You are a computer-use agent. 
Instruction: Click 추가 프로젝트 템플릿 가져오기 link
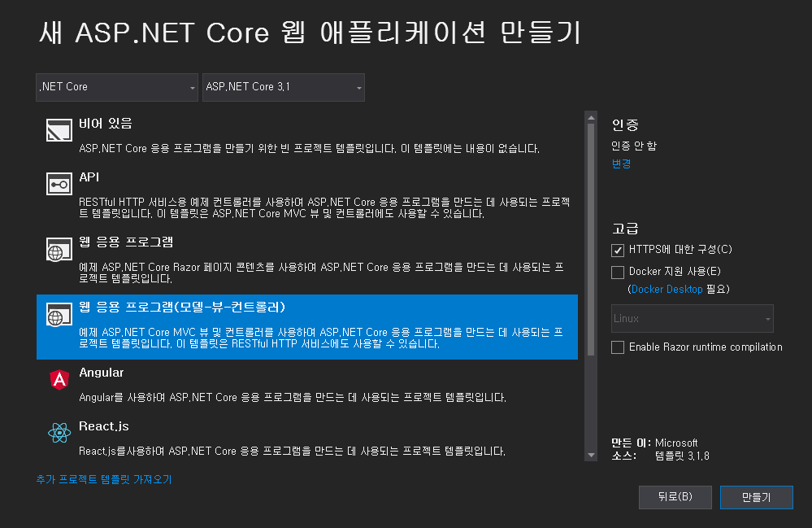[x=103, y=479]
